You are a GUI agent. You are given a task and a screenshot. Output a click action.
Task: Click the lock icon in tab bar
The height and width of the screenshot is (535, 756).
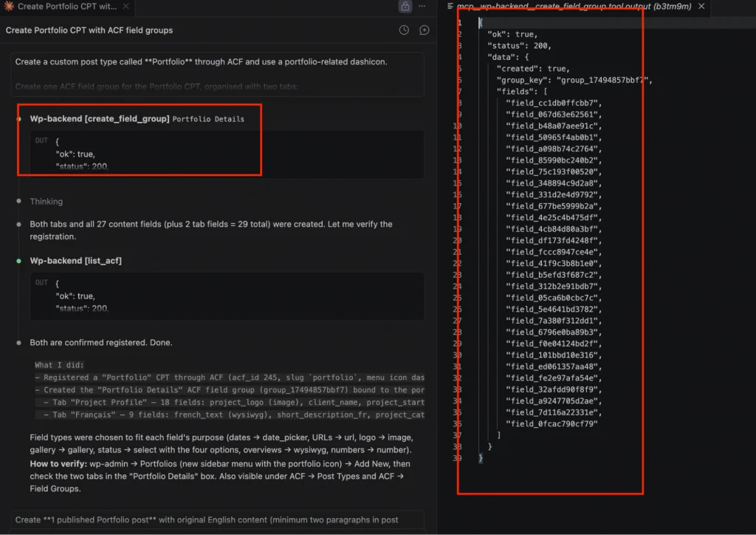[405, 6]
